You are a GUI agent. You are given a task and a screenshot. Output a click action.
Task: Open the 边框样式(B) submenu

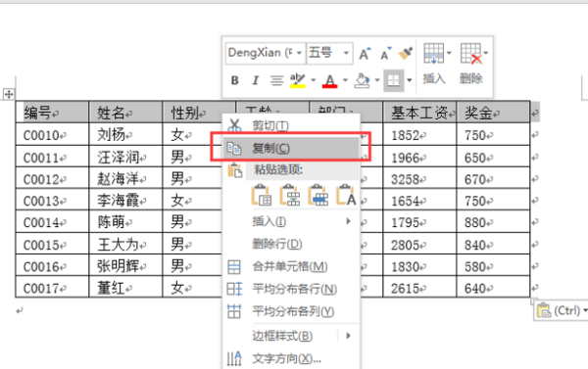click(x=292, y=336)
